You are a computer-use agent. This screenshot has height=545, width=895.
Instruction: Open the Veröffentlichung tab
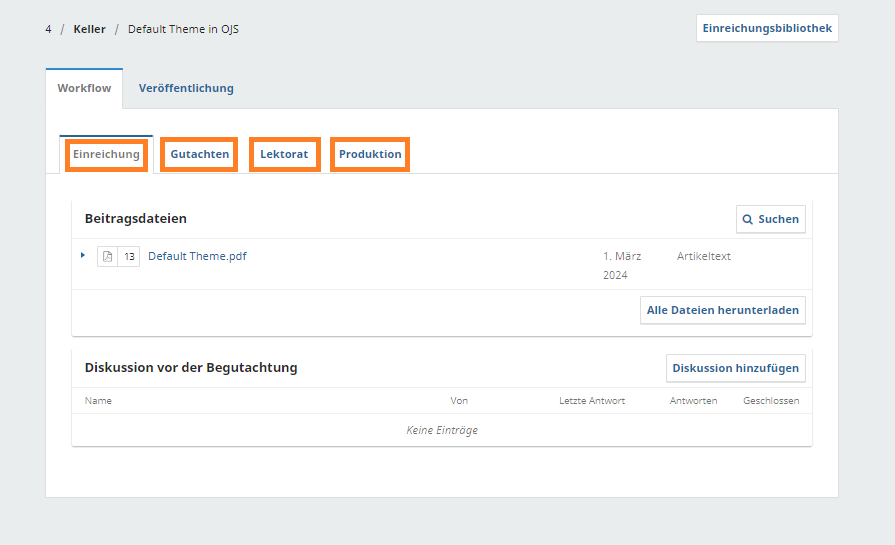click(186, 88)
